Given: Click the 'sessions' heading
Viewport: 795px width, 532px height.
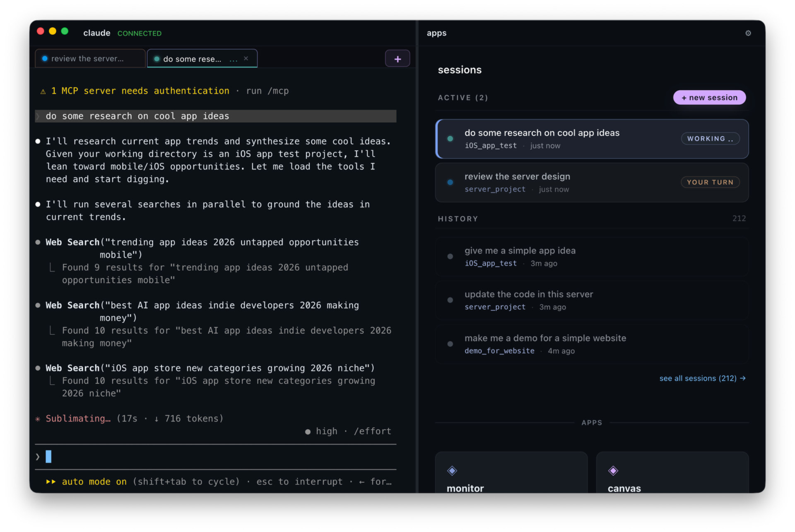Looking at the screenshot, I should click(x=460, y=70).
